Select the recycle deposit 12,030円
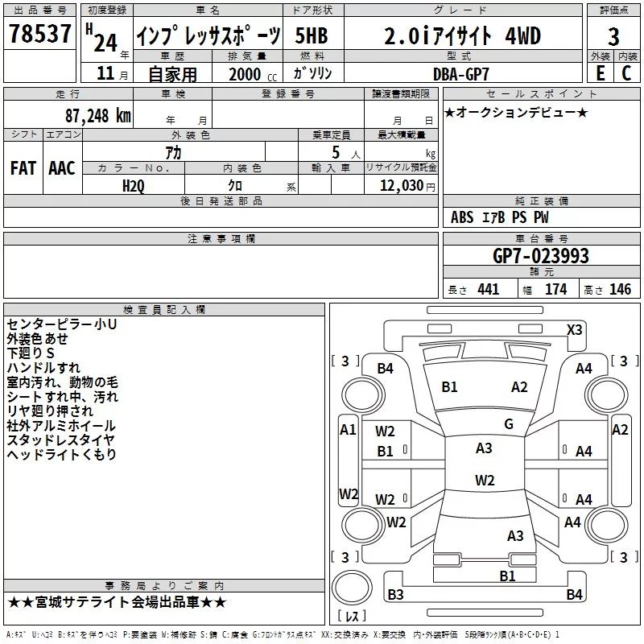This screenshot has height=644, width=644. pyautogui.click(x=407, y=186)
